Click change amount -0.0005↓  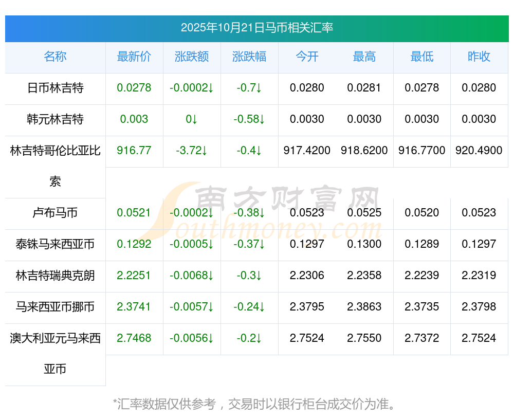[192, 244]
